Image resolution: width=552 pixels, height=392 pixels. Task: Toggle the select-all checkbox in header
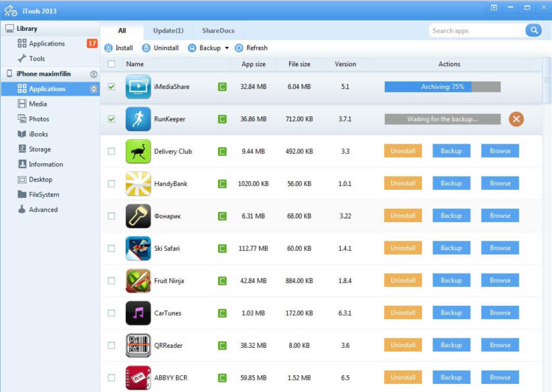[x=111, y=64]
